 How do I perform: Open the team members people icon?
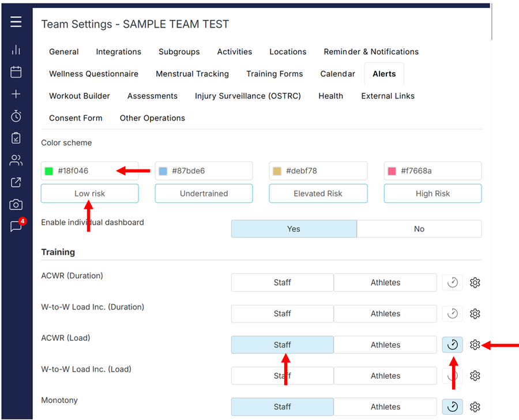tap(16, 160)
